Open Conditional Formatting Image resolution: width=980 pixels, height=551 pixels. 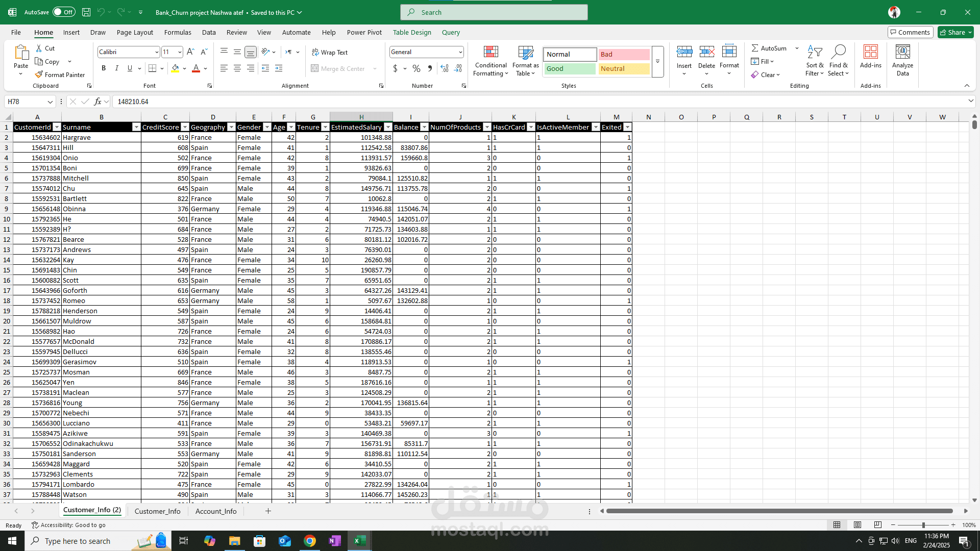[491, 61]
